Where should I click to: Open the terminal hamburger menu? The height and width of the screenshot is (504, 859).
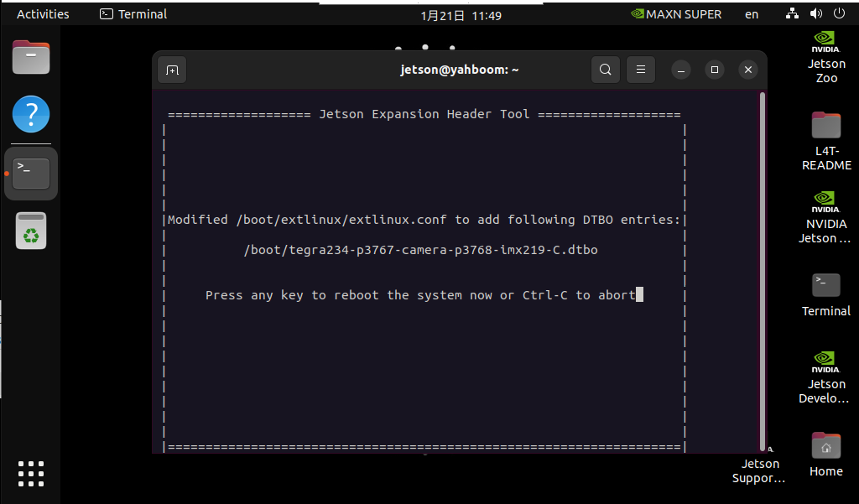(640, 70)
